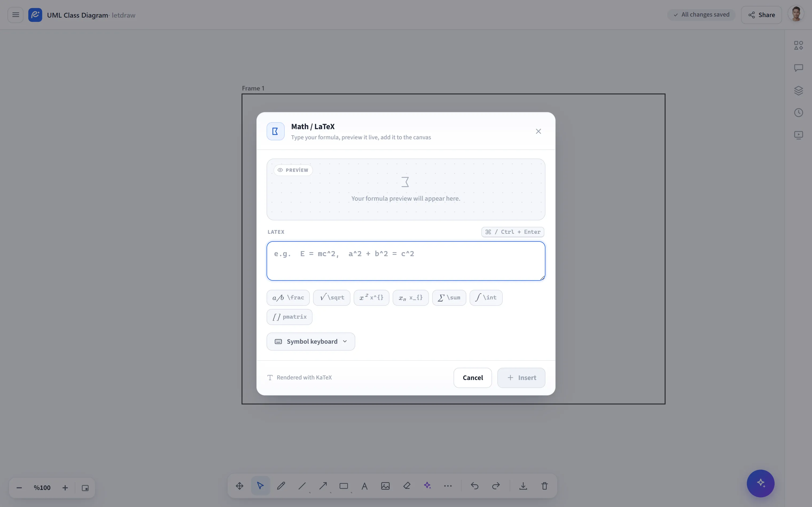Screen dimensions: 812x507
Task: Choose the eraser tool
Action: pyautogui.click(x=407, y=486)
